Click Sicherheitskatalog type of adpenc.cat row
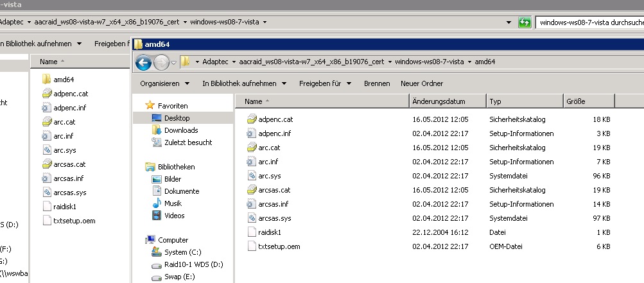Image resolution: width=644 pixels, height=283 pixels. pyautogui.click(x=517, y=119)
